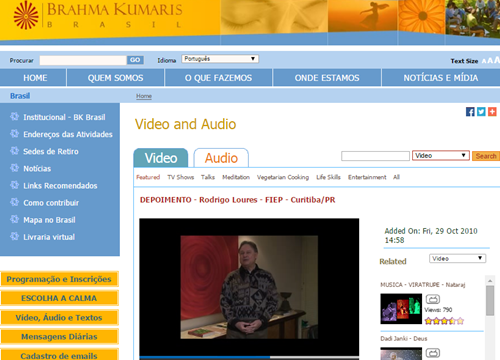This screenshot has height=360, width=500.
Task: Open the Related Video dropdown
Action: tap(457, 258)
